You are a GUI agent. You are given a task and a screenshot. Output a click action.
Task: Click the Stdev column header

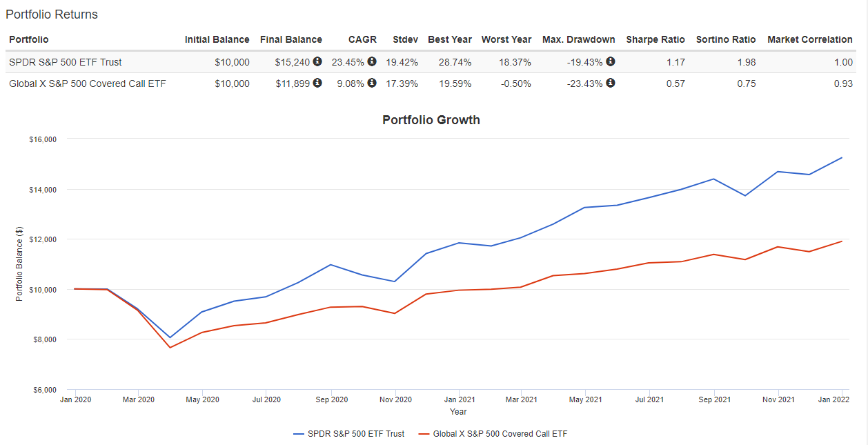405,39
